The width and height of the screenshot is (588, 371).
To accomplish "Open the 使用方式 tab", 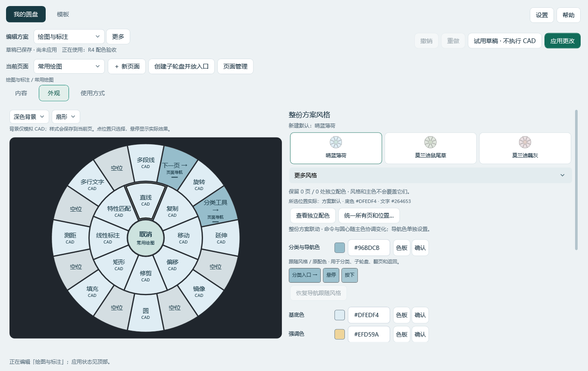I will click(93, 93).
